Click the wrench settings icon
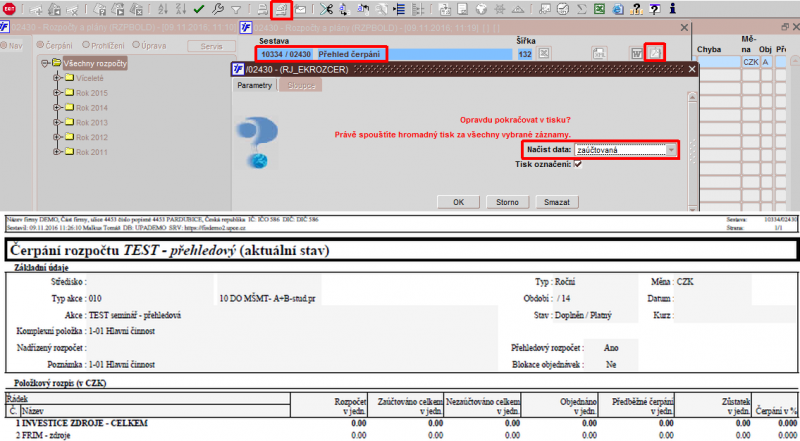Screen dimensions: 800x441 pos(217,9)
